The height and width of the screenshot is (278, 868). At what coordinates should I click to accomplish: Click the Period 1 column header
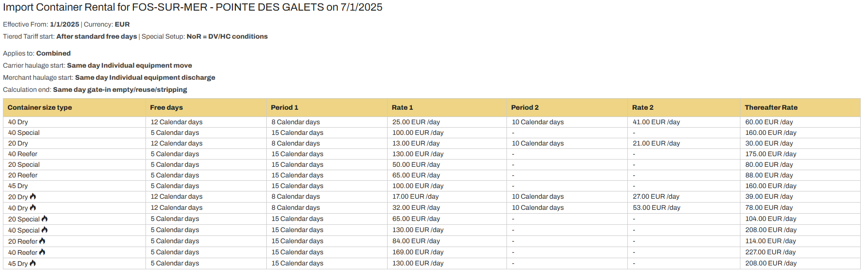[284, 107]
